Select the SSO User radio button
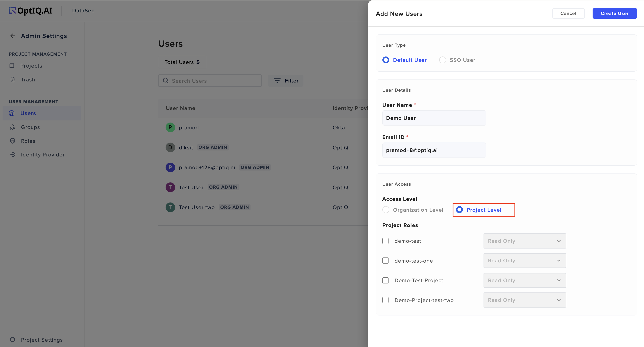Image resolution: width=644 pixels, height=347 pixels. (443, 60)
